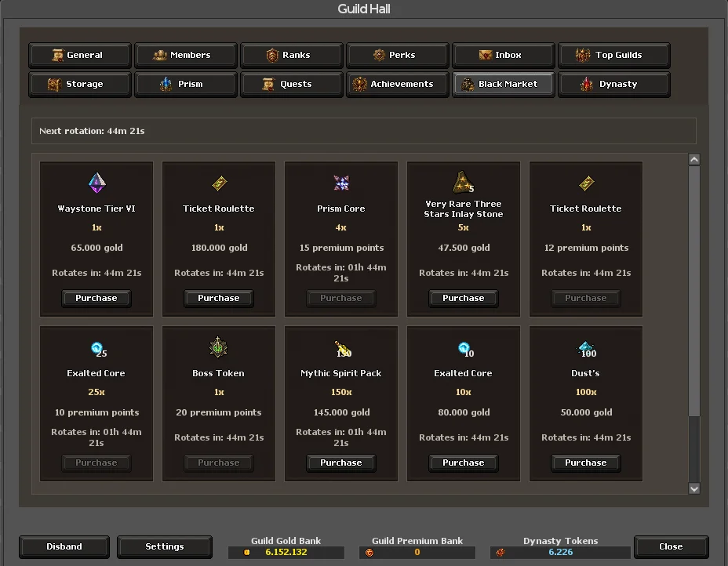Click the 10x Exalted Core icon
Viewport: 728px width, 566px height.
point(465,349)
